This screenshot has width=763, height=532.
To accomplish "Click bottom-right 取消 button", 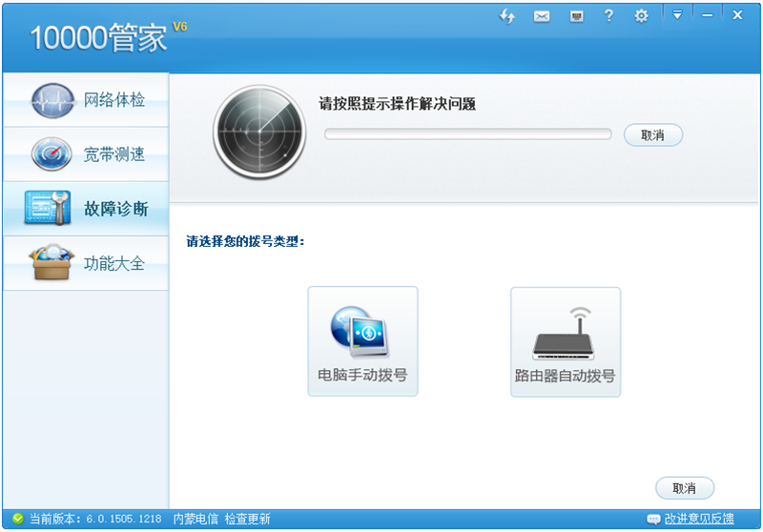I will (685, 488).
